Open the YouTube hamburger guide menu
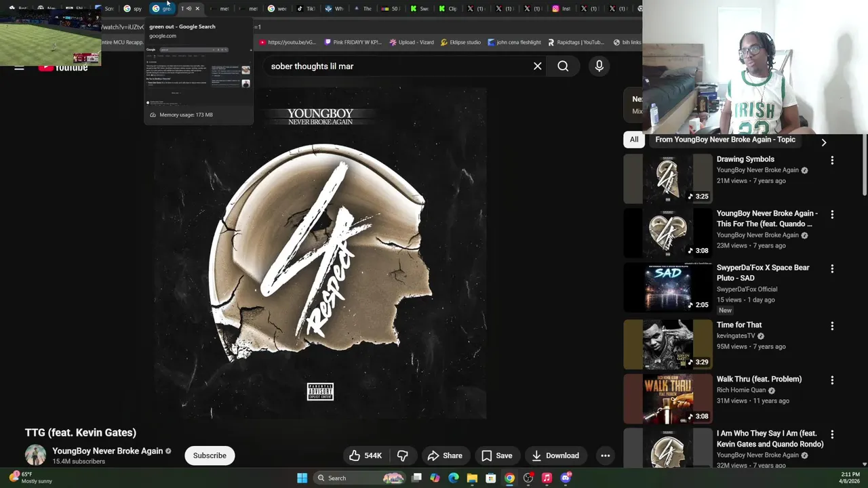The width and height of the screenshot is (868, 488). coord(19,67)
